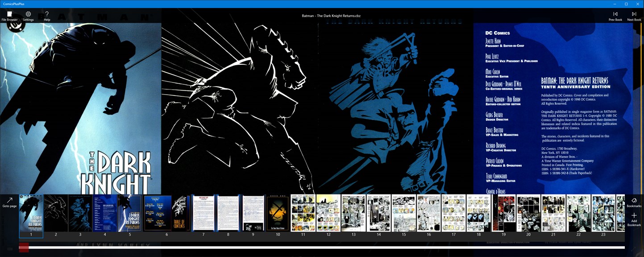Maximize the ComicsPlusPlus window
Screen dimensions: 644x257
[x=626, y=4]
